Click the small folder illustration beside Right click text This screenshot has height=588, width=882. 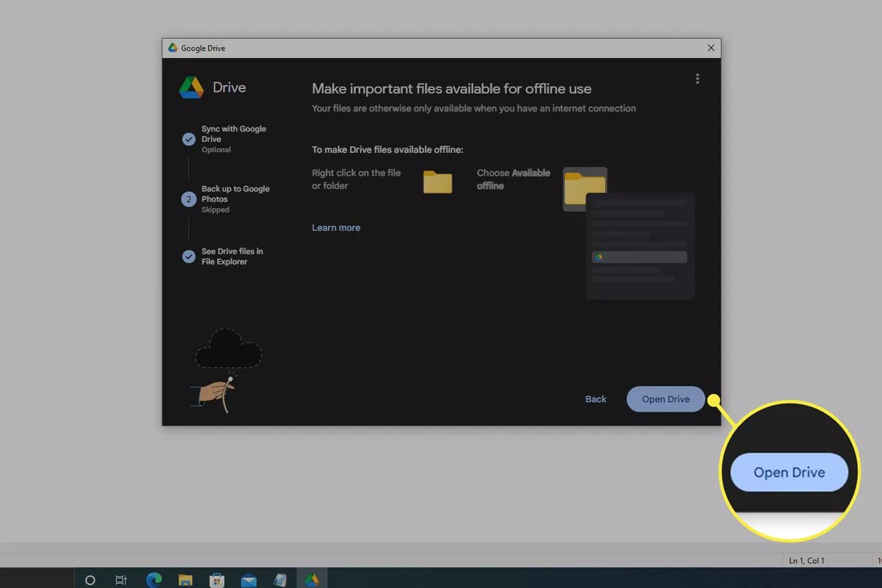438,181
